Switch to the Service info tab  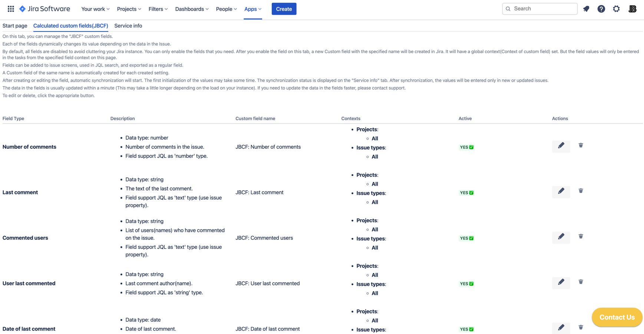[x=128, y=26]
